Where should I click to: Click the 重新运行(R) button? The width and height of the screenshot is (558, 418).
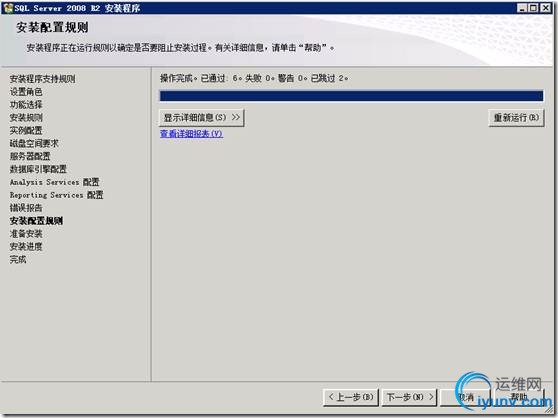pyautogui.click(x=516, y=118)
